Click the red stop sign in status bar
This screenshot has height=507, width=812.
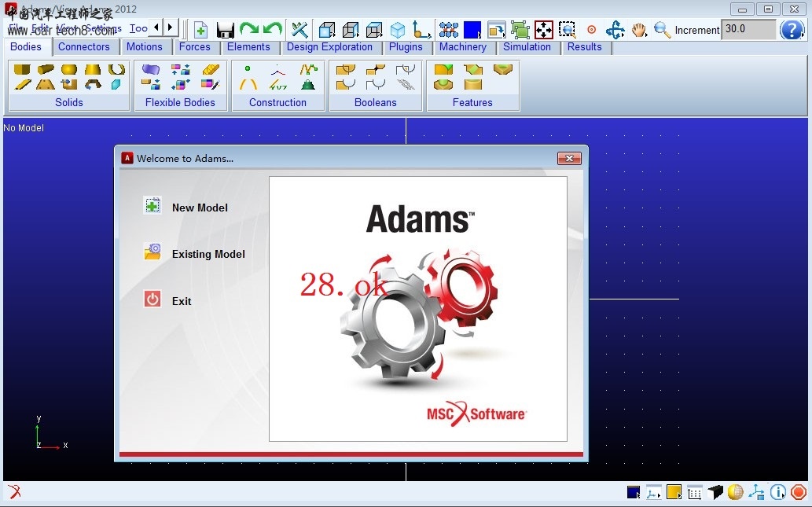click(798, 491)
